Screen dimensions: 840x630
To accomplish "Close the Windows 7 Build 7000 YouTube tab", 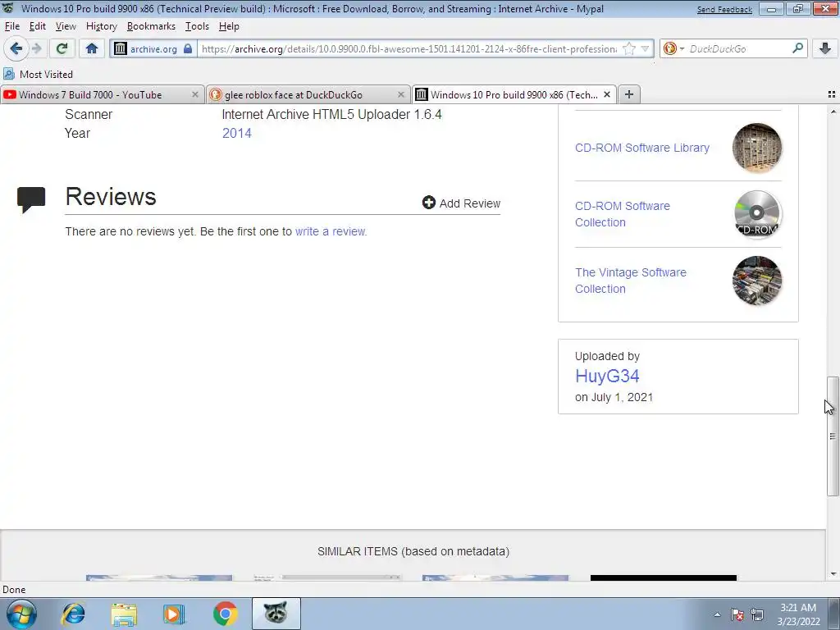I will point(195,94).
